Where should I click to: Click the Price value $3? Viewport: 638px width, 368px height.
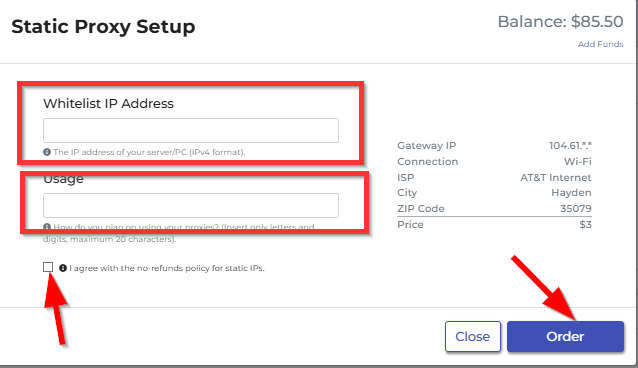pyautogui.click(x=586, y=224)
